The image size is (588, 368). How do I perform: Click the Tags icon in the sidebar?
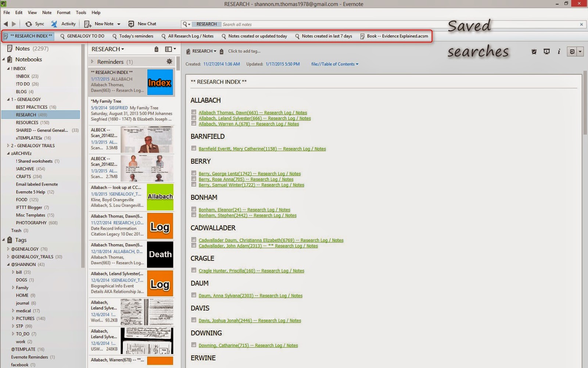pyautogui.click(x=10, y=240)
